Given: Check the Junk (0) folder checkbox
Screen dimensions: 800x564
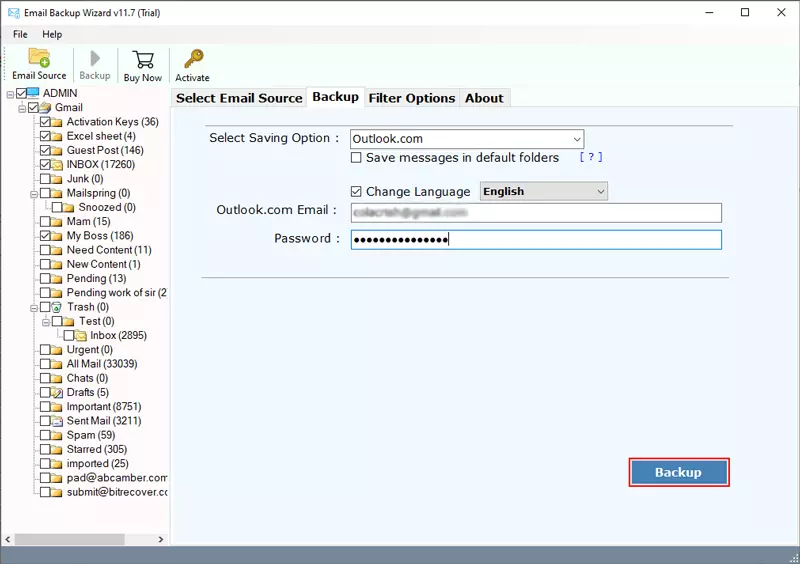Looking at the screenshot, I should tap(45, 179).
